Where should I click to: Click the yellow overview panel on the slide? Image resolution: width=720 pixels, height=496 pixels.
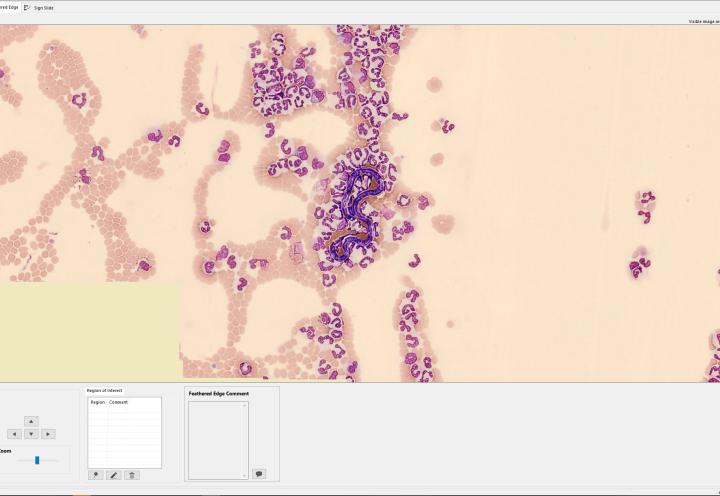90,331
